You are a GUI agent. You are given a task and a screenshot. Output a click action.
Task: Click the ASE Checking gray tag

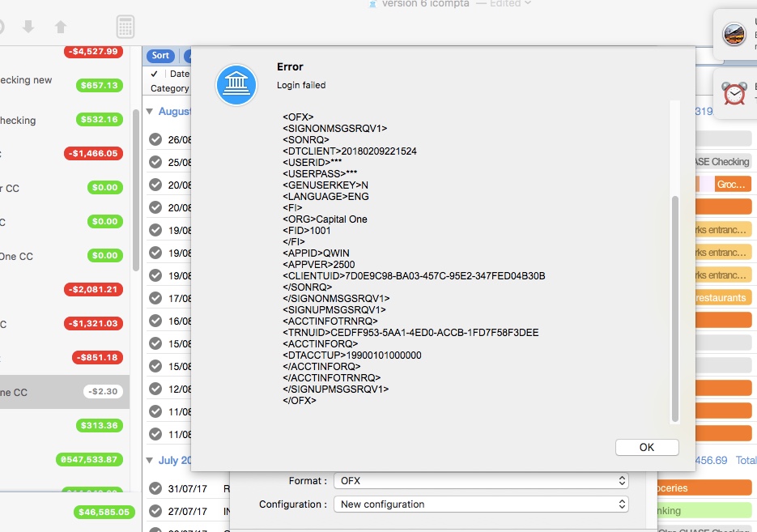coord(722,162)
